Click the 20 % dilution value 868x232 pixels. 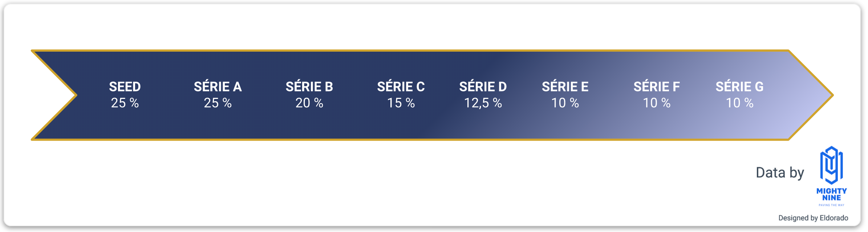309,103
